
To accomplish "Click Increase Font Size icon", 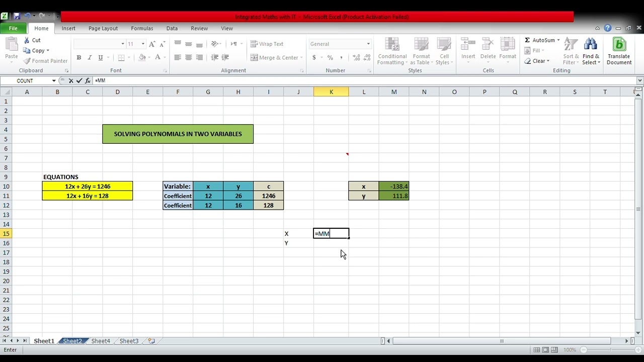I will pyautogui.click(x=152, y=44).
